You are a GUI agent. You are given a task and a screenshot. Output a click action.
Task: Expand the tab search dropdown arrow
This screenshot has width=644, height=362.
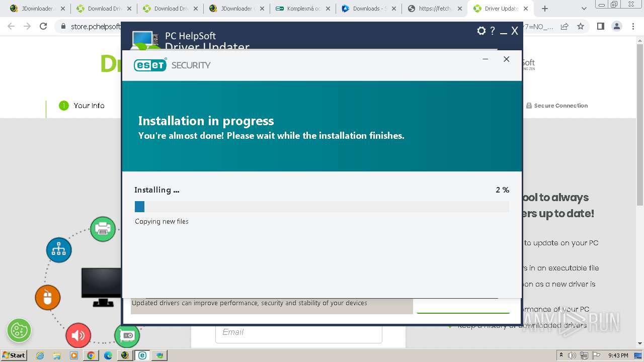(584, 9)
